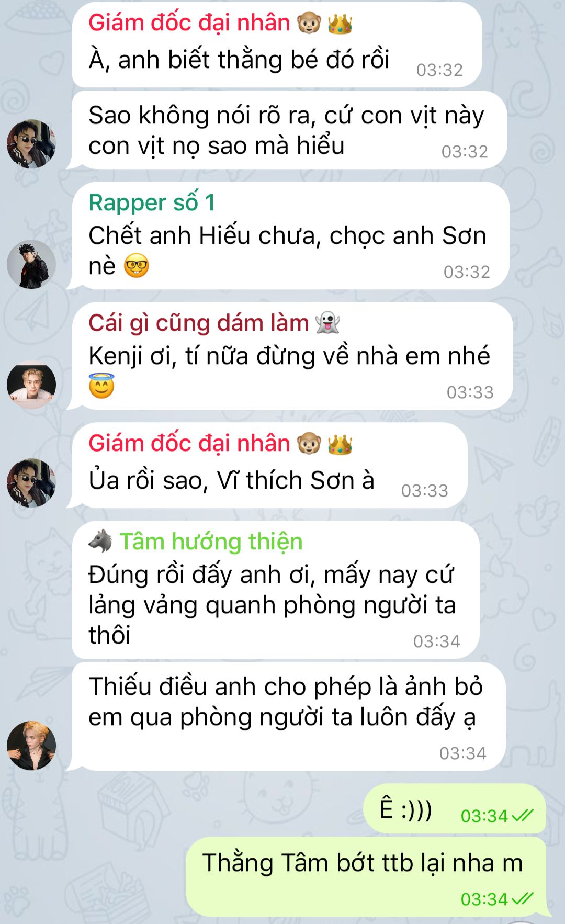The height and width of the screenshot is (924, 565).
Task: Tap crown emoji in top sender name
Action: 340,24
